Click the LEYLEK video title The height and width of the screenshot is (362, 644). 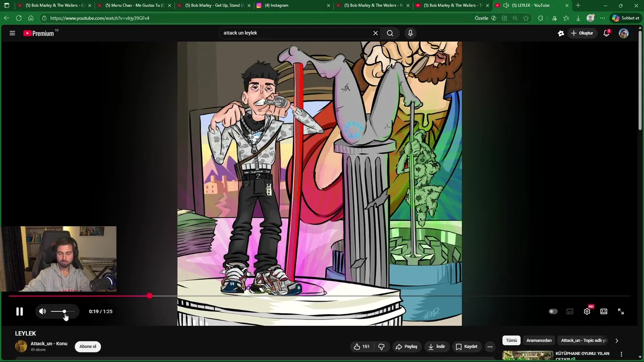point(26,333)
